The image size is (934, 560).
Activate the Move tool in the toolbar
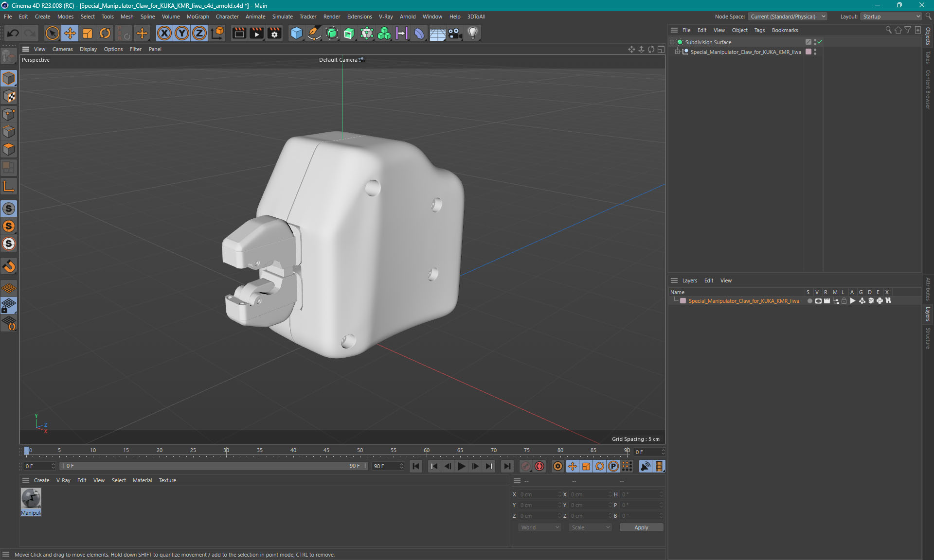[x=70, y=33]
